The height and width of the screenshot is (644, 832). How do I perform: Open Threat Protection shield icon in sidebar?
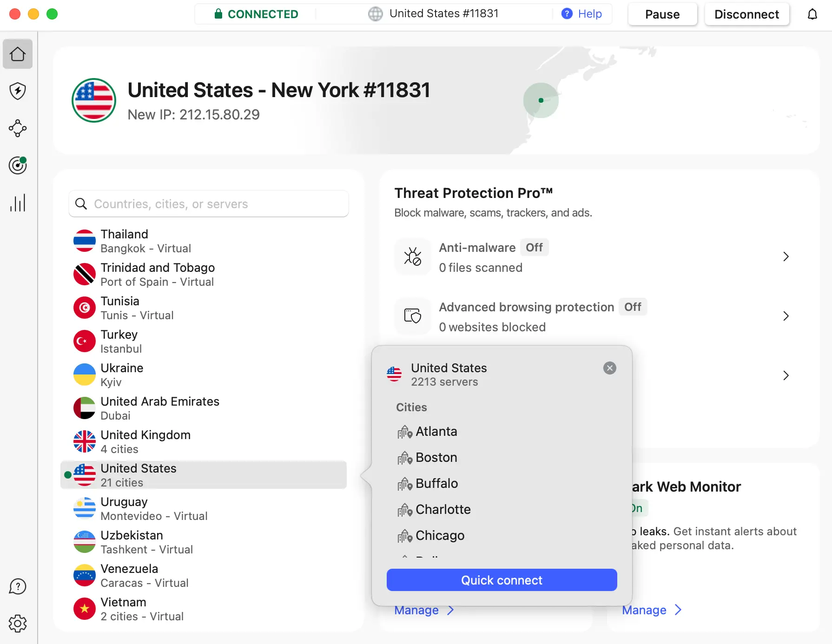click(18, 91)
